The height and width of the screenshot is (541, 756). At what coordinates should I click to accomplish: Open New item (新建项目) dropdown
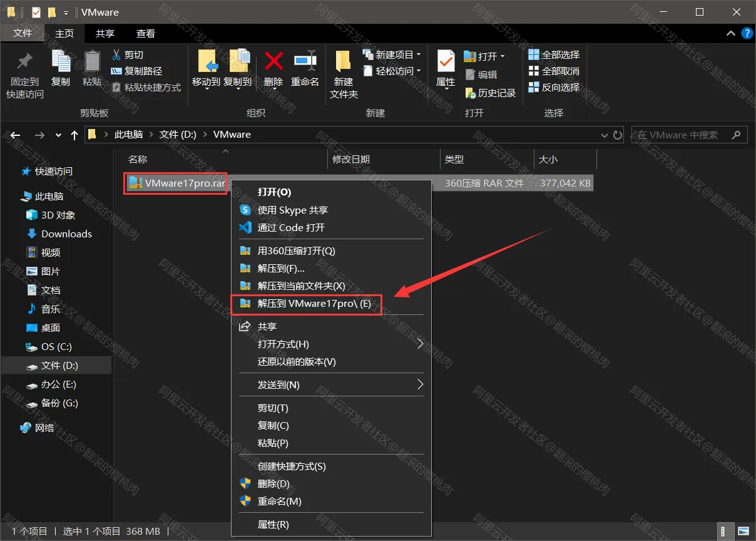pos(392,55)
